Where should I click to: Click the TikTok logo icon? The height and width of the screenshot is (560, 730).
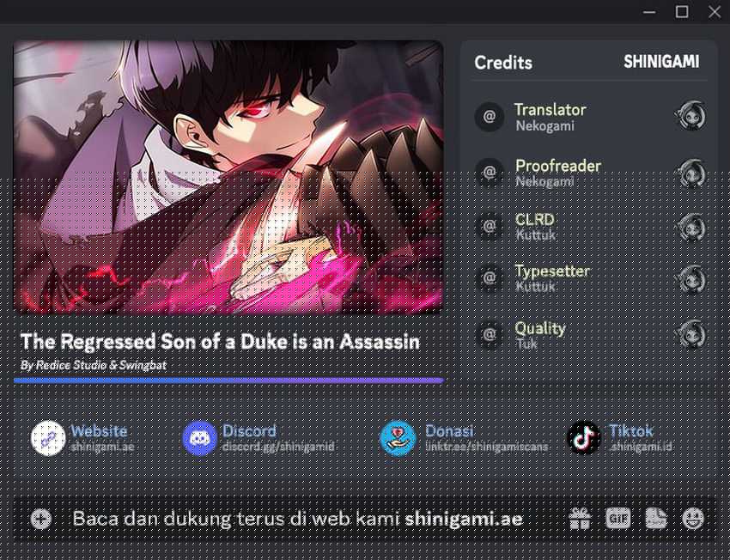pyautogui.click(x=584, y=437)
